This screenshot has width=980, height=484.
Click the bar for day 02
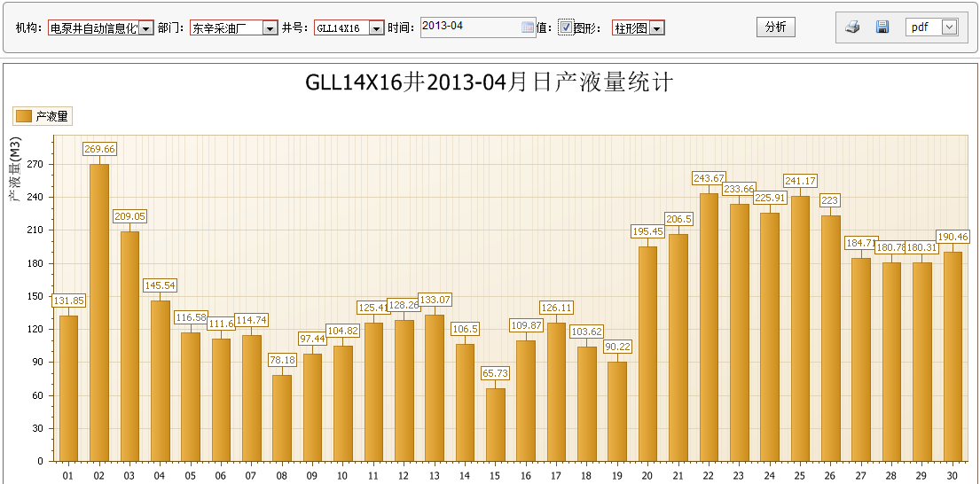point(98,312)
